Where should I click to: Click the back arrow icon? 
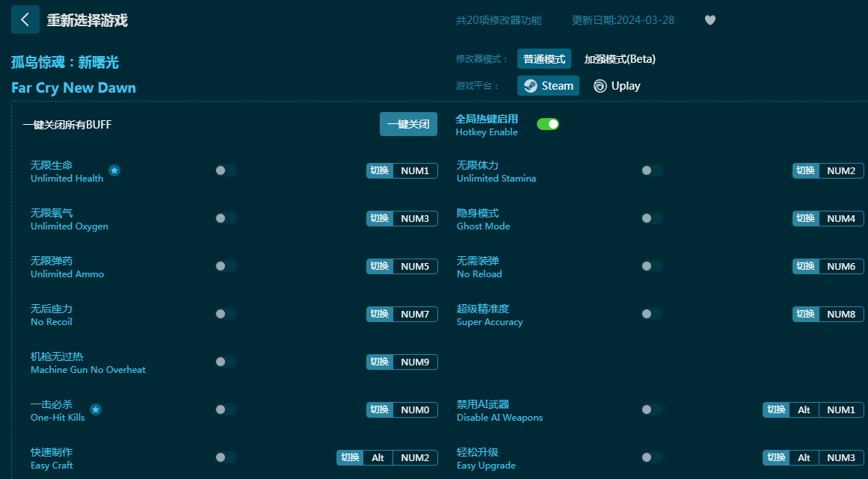(x=25, y=20)
